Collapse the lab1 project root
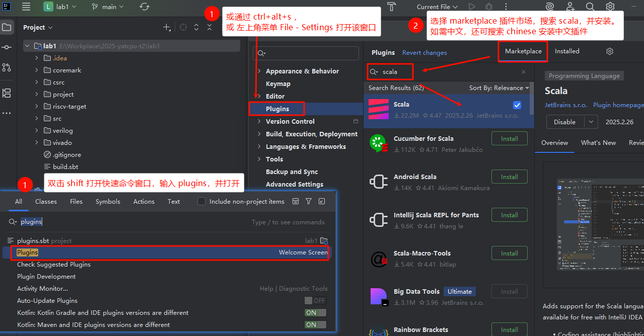Image resolution: width=644 pixels, height=336 pixels. 28,46
